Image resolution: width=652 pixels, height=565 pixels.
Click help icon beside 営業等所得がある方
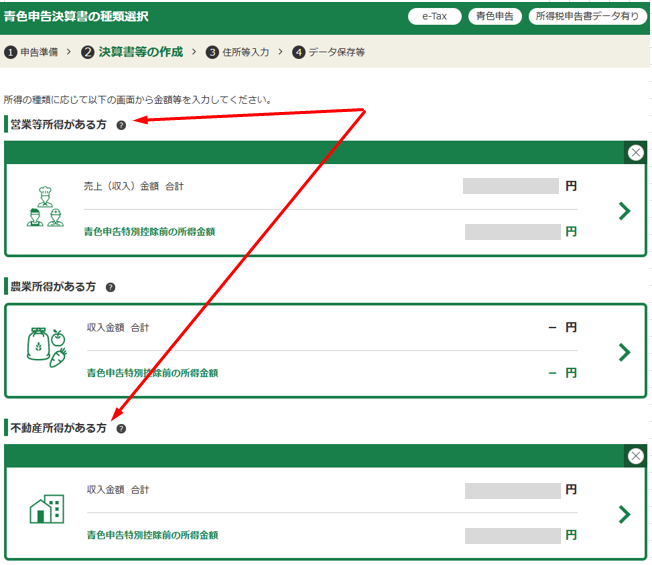click(121, 125)
